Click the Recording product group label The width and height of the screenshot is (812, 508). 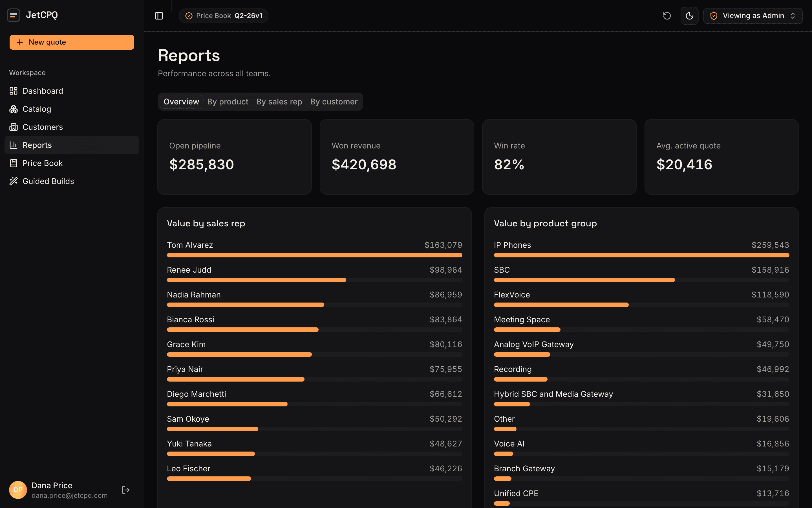[x=513, y=369]
